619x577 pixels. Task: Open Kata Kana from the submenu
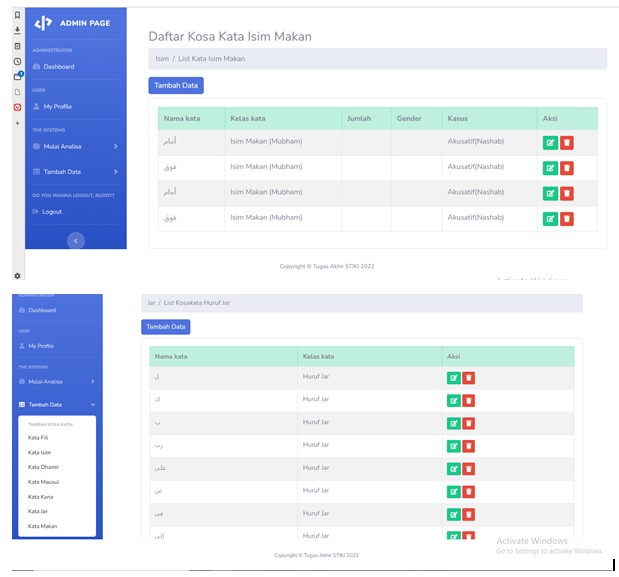40,496
